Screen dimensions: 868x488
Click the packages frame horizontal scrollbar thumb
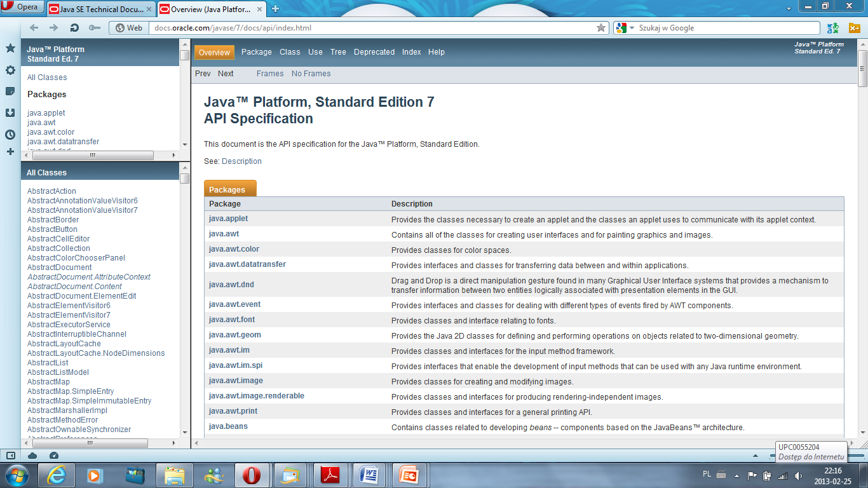(92, 155)
